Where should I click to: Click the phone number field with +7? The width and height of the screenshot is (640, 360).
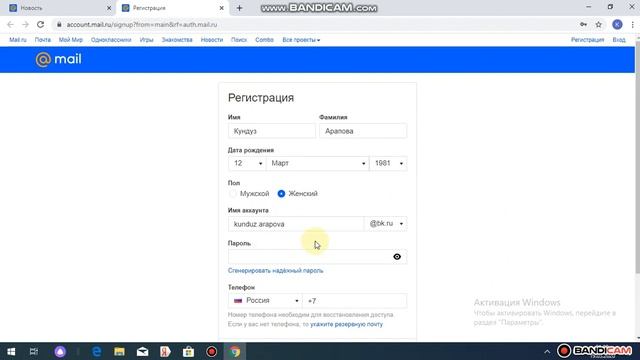355,301
